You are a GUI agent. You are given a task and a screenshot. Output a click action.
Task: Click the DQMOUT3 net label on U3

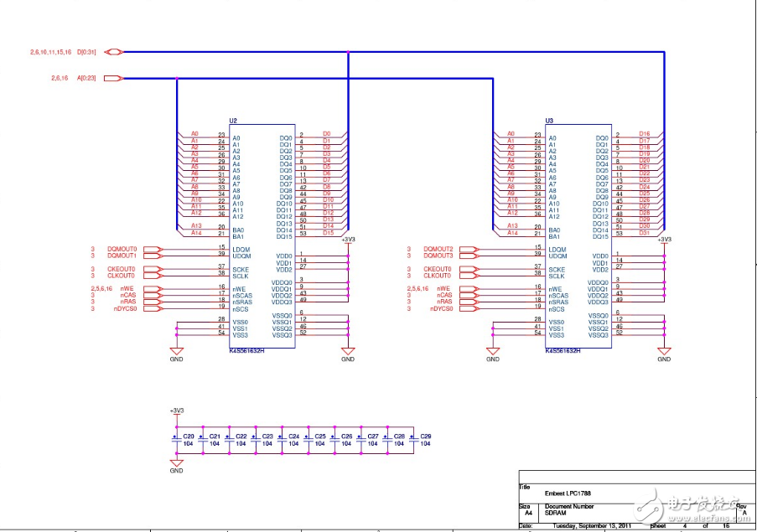coord(438,256)
